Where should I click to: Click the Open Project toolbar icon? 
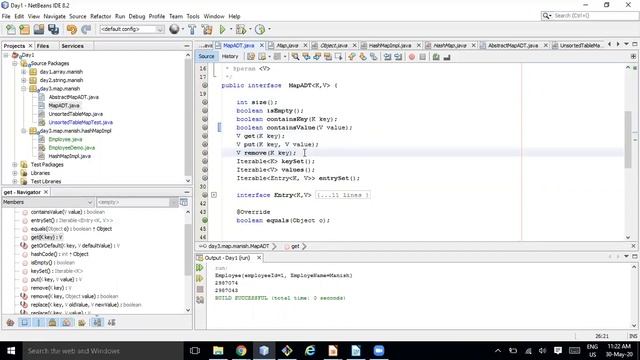[x=39, y=29]
